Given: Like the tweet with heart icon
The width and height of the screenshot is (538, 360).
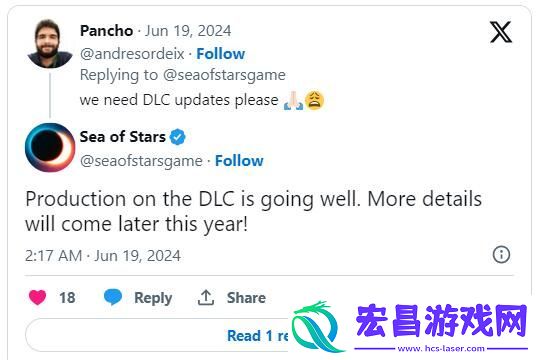Looking at the screenshot, I should tap(37, 297).
